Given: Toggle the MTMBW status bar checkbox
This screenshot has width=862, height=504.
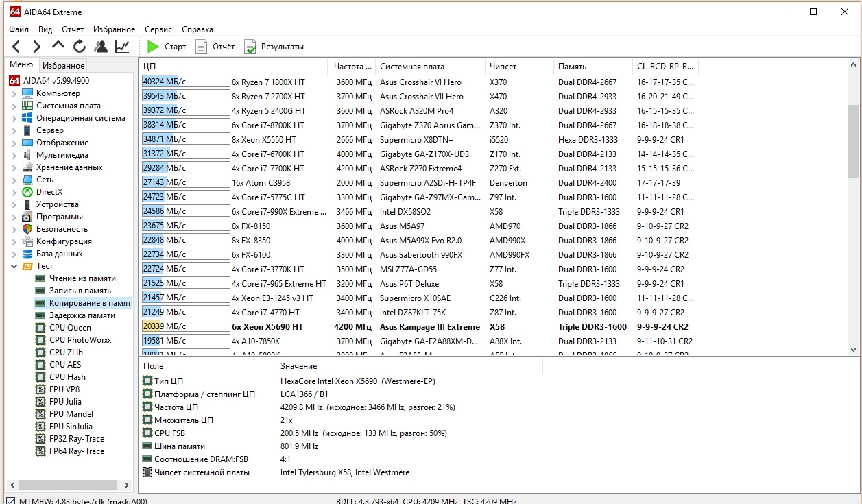Looking at the screenshot, I should [10, 501].
